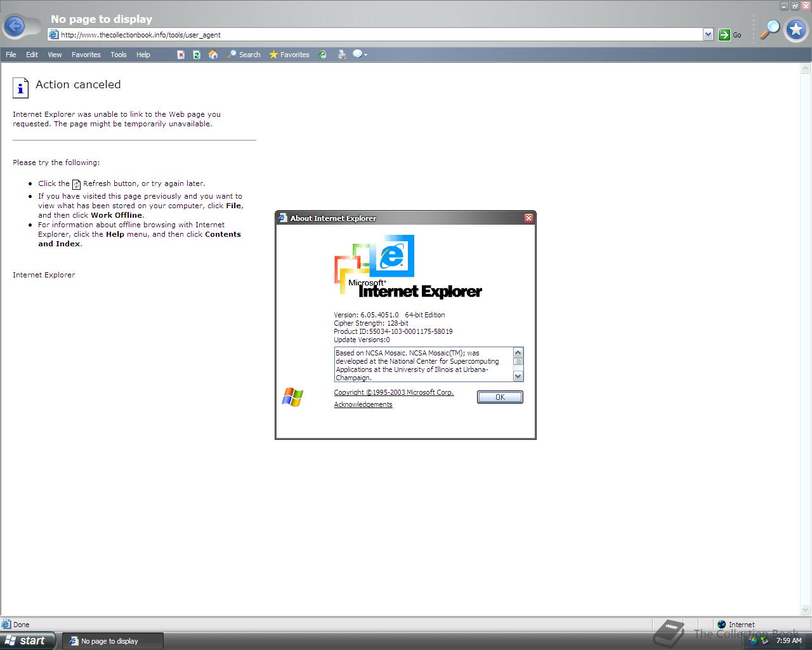
Task: Open the magnifying glass search pane button
Action: pos(769,29)
